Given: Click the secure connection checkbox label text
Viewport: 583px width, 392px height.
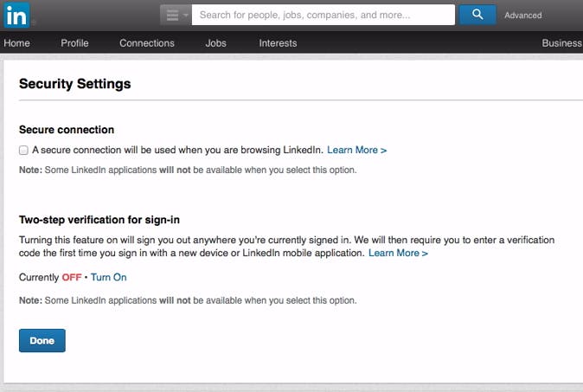Looking at the screenshot, I should click(x=177, y=151).
